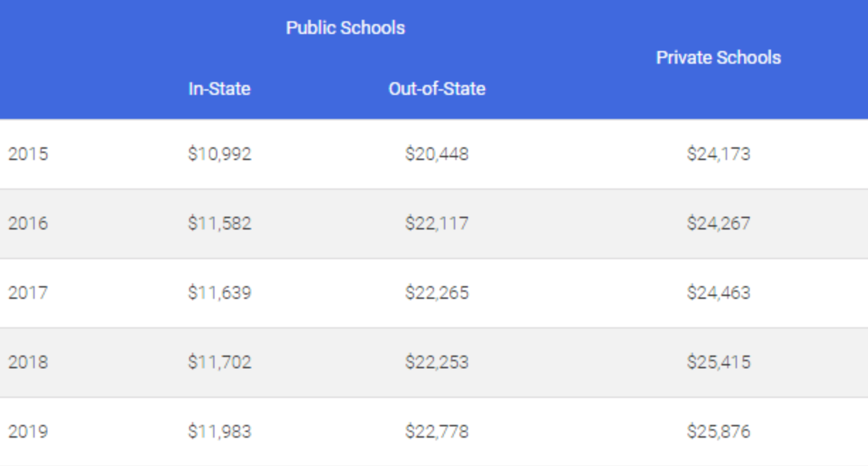The width and height of the screenshot is (868, 466).
Task: Click the $25,415 private schools cell
Action: pos(718,362)
